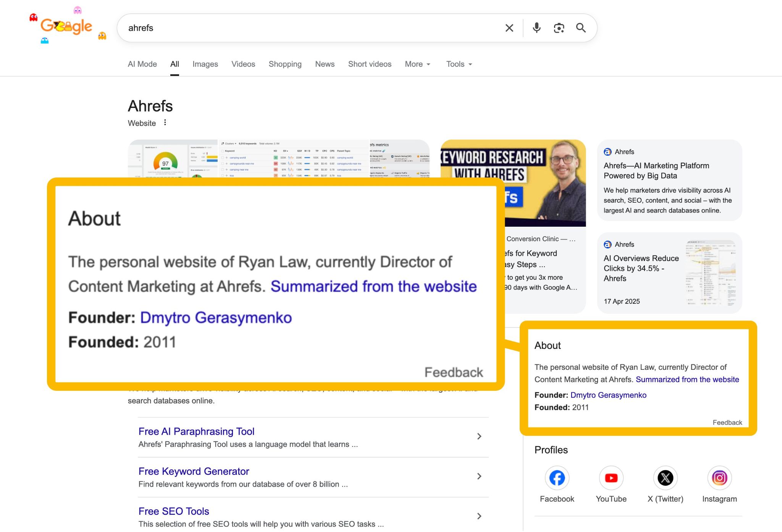
Task: Click the Profiles heading
Action: (551, 450)
